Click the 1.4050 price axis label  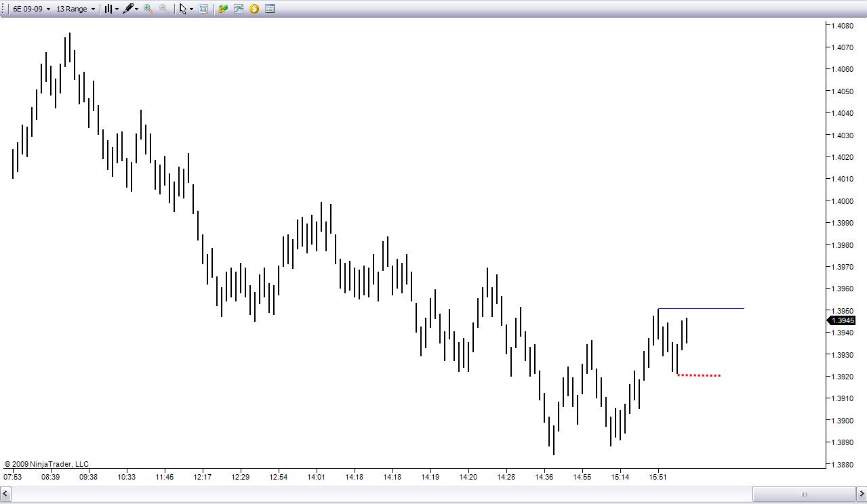pos(843,91)
